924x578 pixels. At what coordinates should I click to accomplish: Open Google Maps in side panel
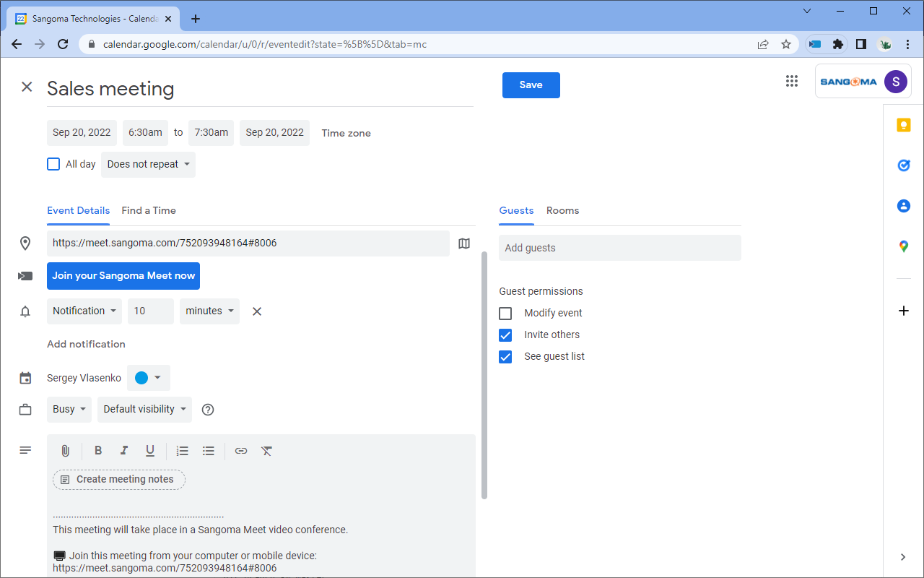(x=903, y=246)
